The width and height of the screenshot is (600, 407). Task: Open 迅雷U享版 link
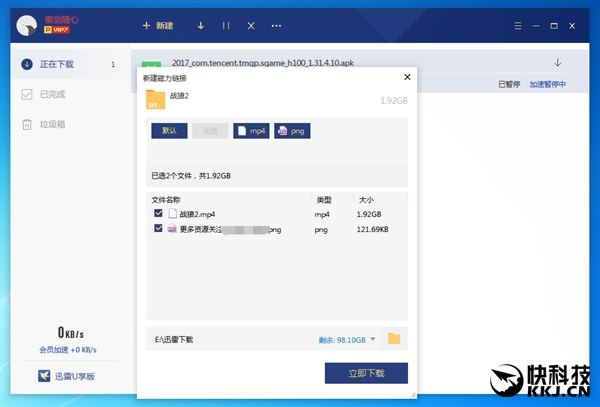[x=75, y=376]
